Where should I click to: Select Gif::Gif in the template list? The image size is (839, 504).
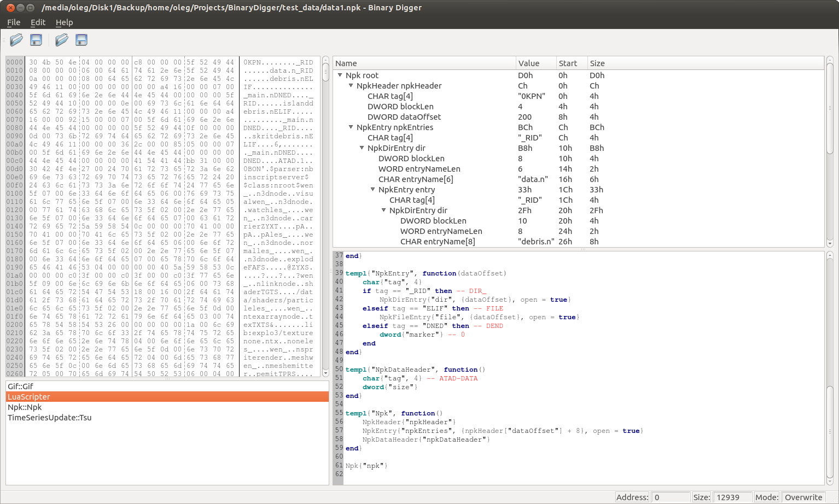pyautogui.click(x=167, y=386)
